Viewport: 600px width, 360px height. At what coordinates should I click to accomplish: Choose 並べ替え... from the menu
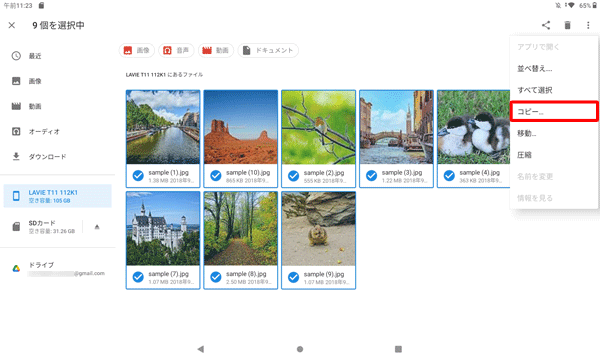(x=554, y=69)
